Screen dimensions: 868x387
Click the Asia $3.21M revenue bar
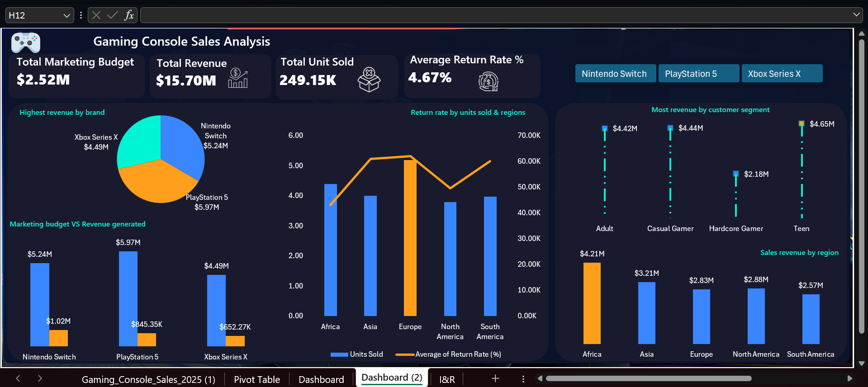pyautogui.click(x=647, y=313)
